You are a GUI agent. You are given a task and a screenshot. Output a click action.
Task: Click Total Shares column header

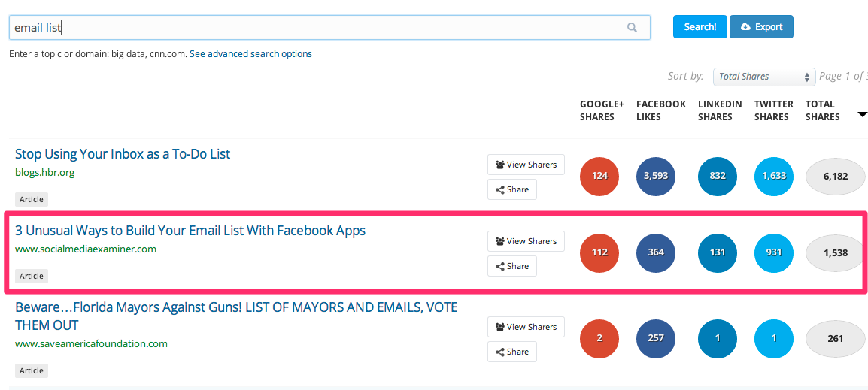822,110
